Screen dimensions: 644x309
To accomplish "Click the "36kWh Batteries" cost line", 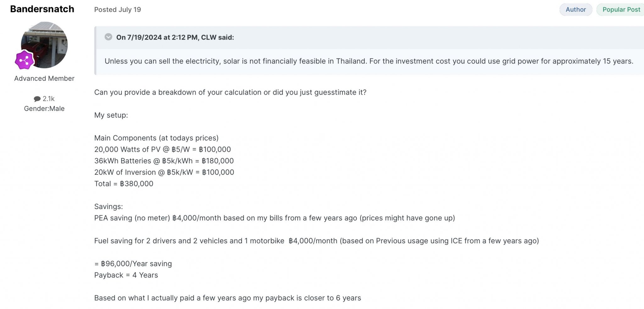I will click(164, 161).
